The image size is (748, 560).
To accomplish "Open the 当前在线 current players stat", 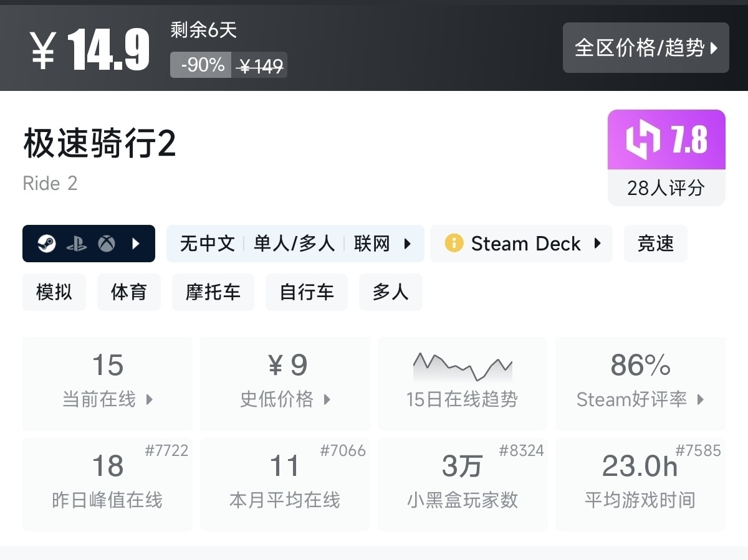I will pyautogui.click(x=107, y=383).
